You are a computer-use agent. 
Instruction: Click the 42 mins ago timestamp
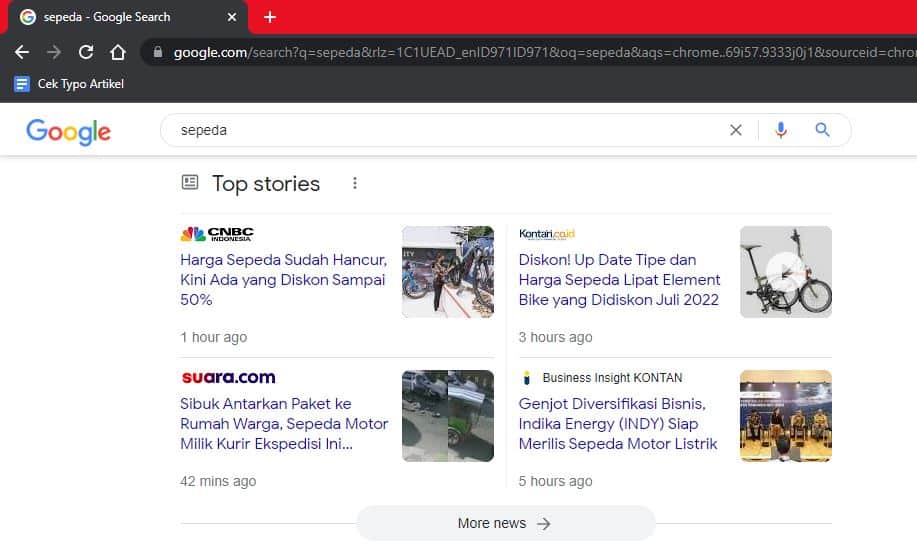218,481
